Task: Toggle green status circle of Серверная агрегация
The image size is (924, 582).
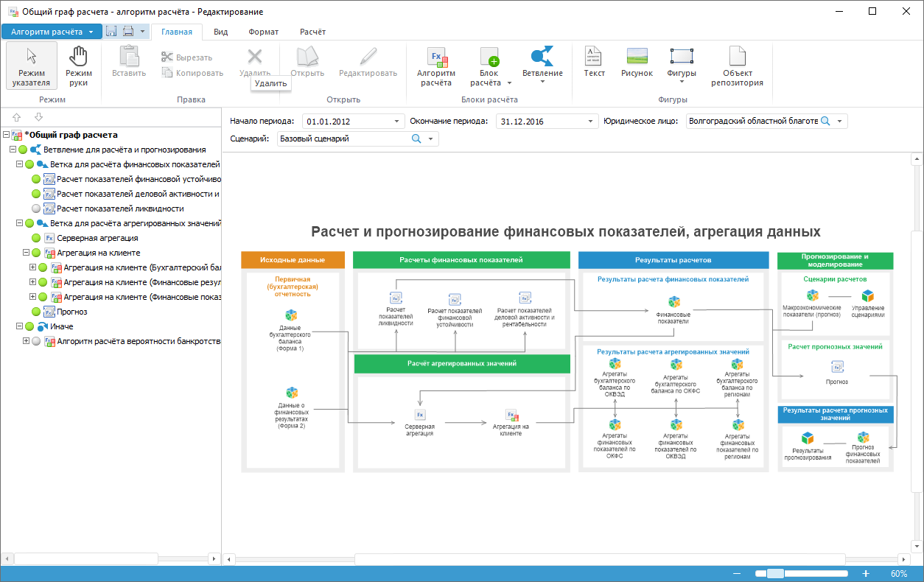Action: [37, 238]
